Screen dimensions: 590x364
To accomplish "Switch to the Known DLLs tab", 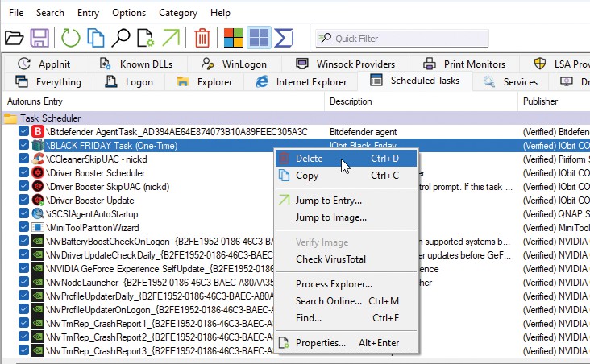I will (x=136, y=64).
